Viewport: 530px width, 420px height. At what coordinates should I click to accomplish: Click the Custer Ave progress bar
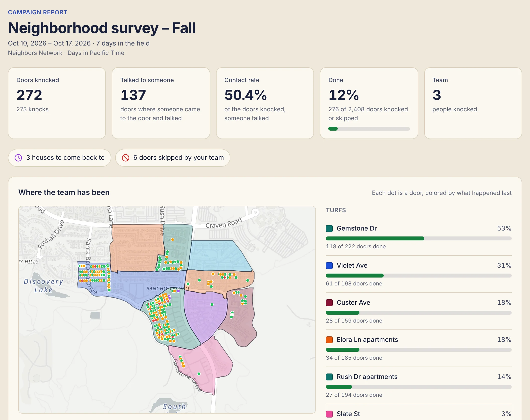pyautogui.click(x=419, y=313)
